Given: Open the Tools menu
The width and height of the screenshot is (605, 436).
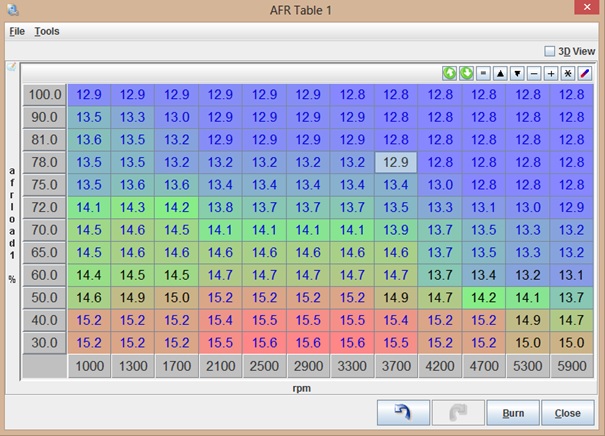Looking at the screenshot, I should 47,31.
